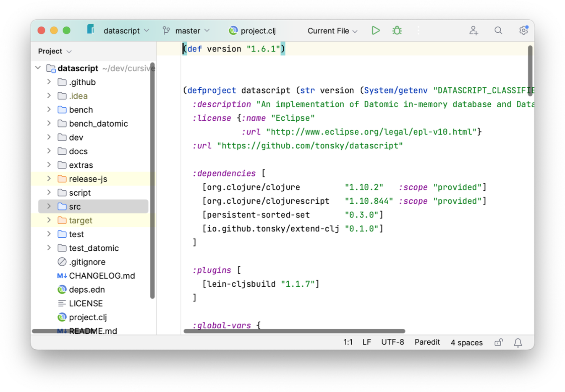Select README.md in the project tree
The height and width of the screenshot is (392, 565).
pyautogui.click(x=93, y=331)
